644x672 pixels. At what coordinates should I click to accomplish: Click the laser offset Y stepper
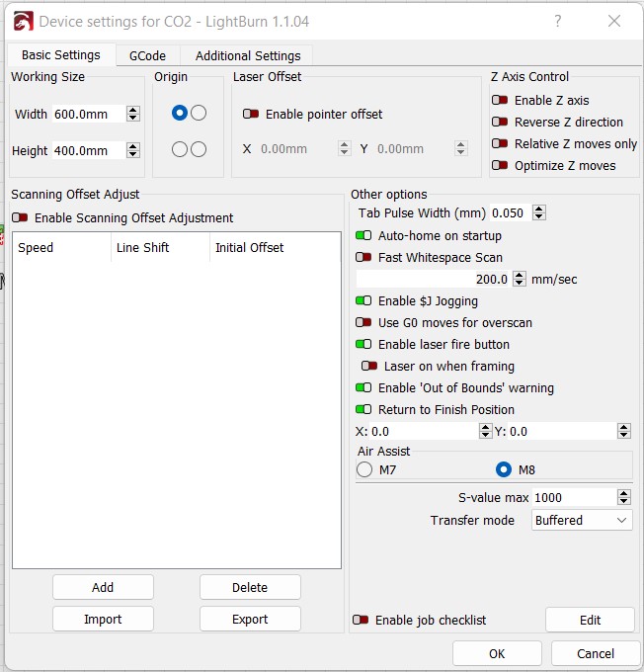point(460,148)
